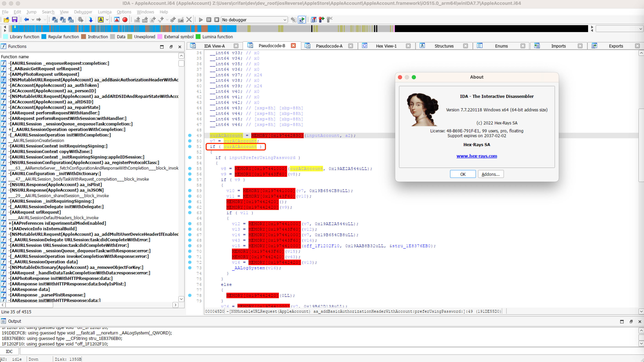Toggle breakpoint dot on pseudocode line 55
This screenshot has width=644, height=362.
(x=190, y=169)
